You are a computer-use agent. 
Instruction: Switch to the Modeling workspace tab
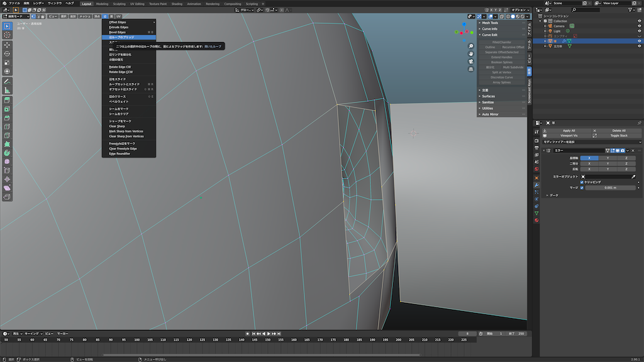(103, 4)
